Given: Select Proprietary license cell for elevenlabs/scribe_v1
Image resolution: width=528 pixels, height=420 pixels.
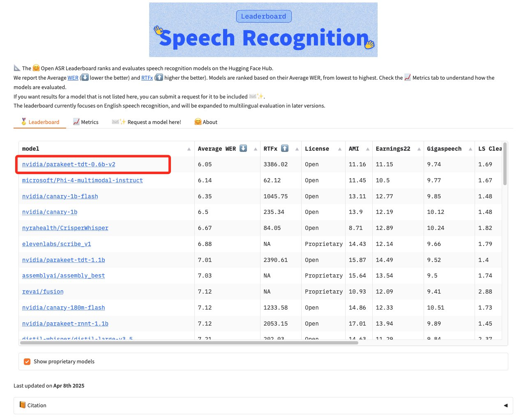Looking at the screenshot, I should pyautogui.click(x=323, y=244).
